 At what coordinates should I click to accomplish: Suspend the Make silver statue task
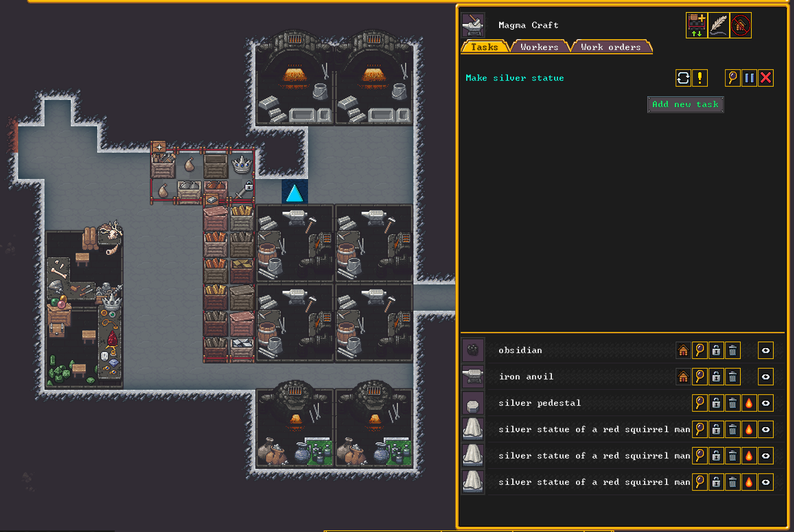click(x=749, y=78)
